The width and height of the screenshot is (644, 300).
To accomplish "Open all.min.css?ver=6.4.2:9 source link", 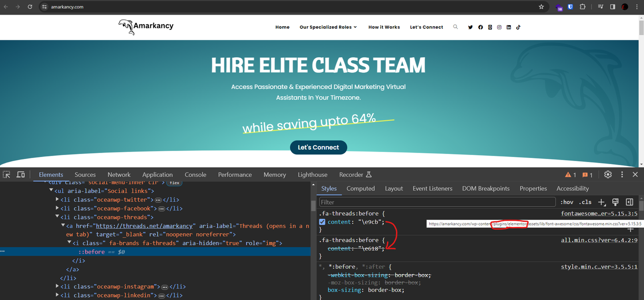I will [599, 240].
